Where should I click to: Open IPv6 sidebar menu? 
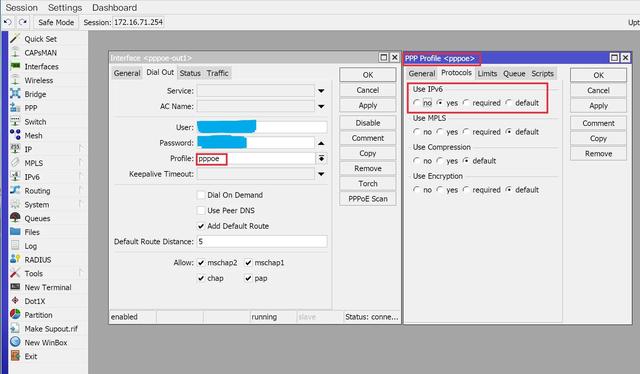click(x=32, y=177)
